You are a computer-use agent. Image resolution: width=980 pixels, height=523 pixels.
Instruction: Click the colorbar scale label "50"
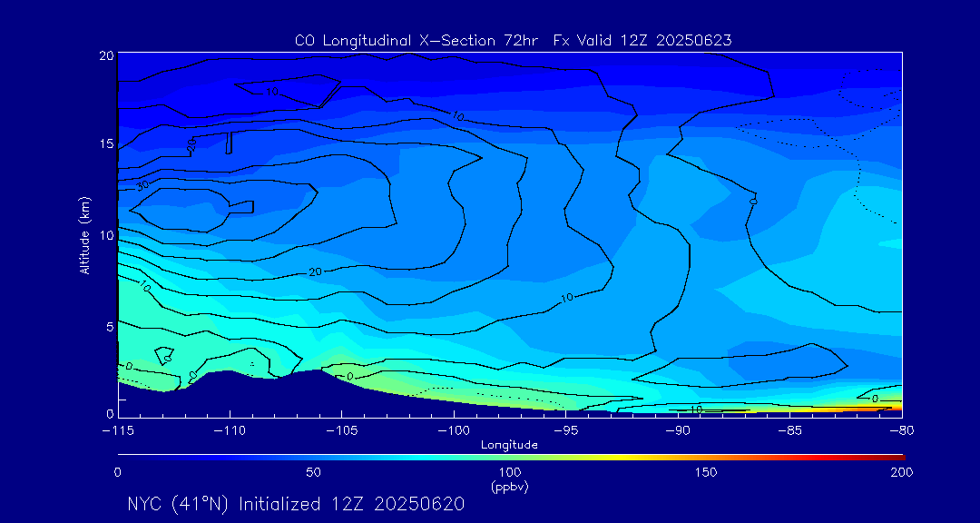pyautogui.click(x=314, y=472)
